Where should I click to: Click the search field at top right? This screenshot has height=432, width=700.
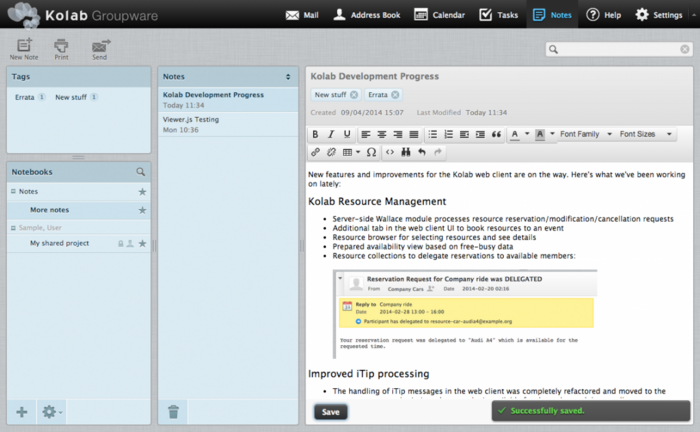click(x=620, y=49)
